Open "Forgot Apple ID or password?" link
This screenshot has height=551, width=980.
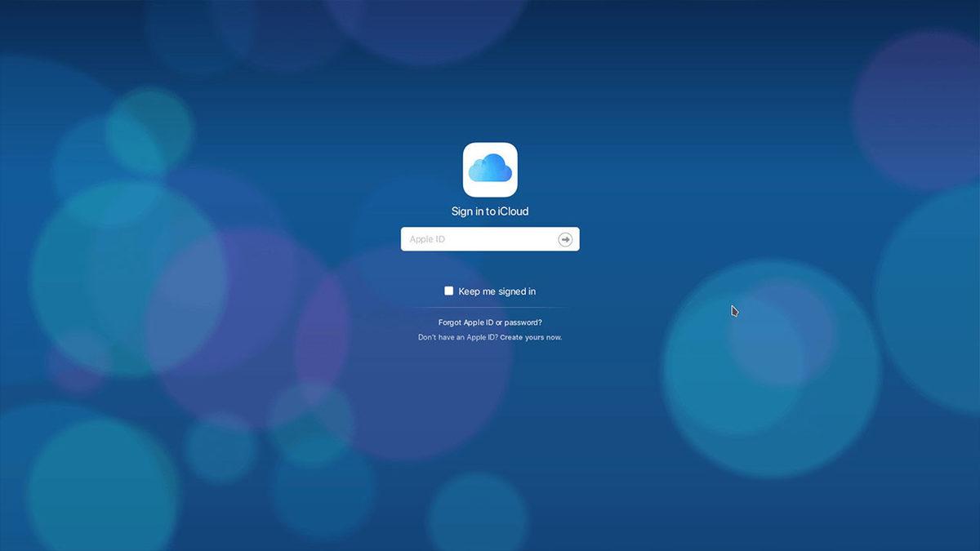[490, 322]
